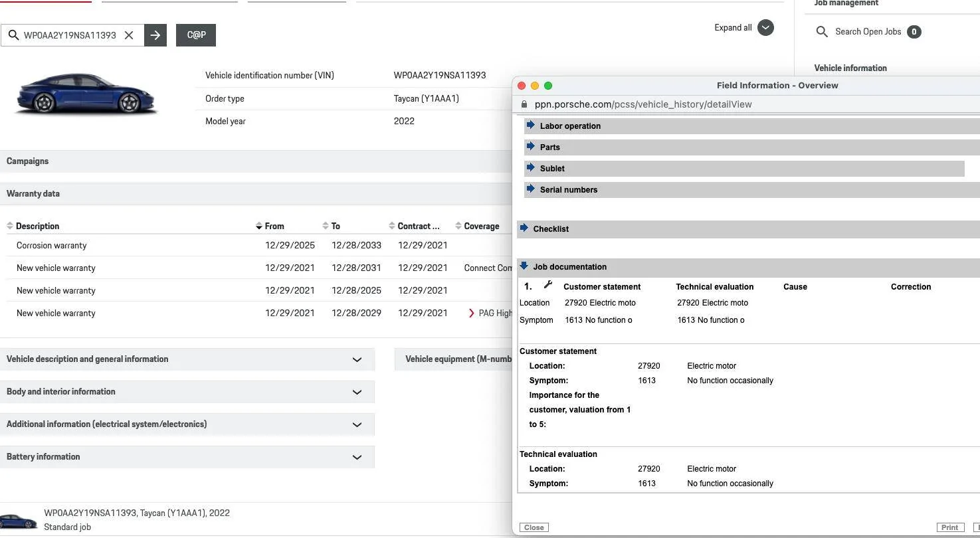980x538 pixels.
Task: Expand the Parts section in Field Information
Action: pos(530,146)
